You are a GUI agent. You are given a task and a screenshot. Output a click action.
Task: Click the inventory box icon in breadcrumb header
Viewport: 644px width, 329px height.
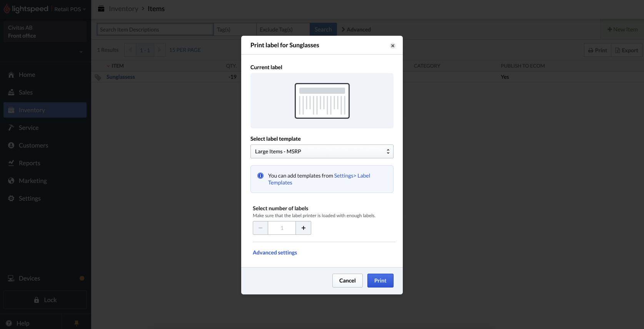(101, 8)
